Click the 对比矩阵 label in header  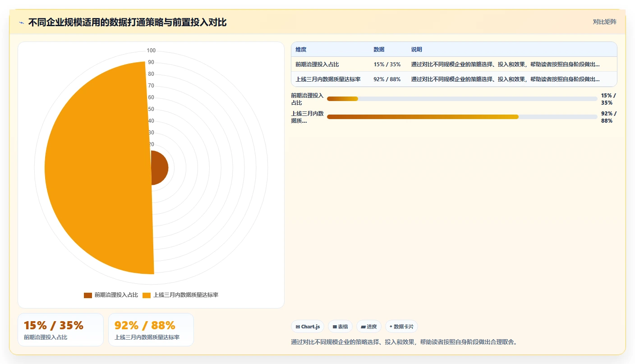pyautogui.click(x=604, y=22)
